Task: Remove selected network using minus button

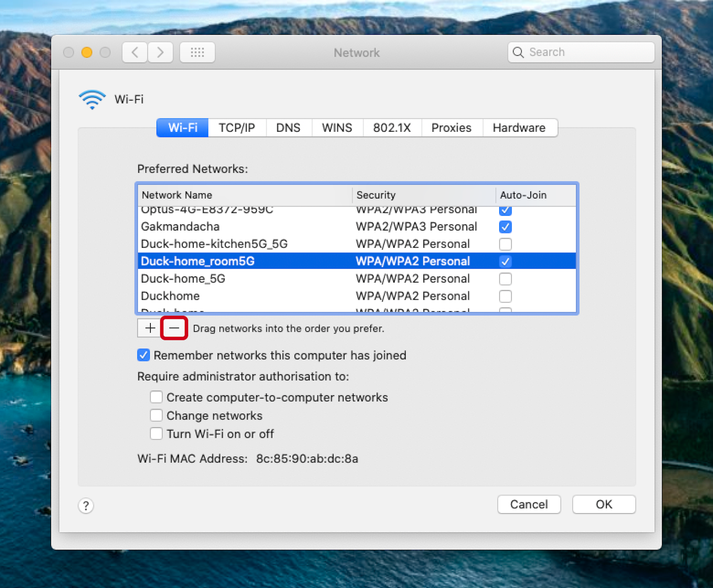Action: click(x=174, y=328)
